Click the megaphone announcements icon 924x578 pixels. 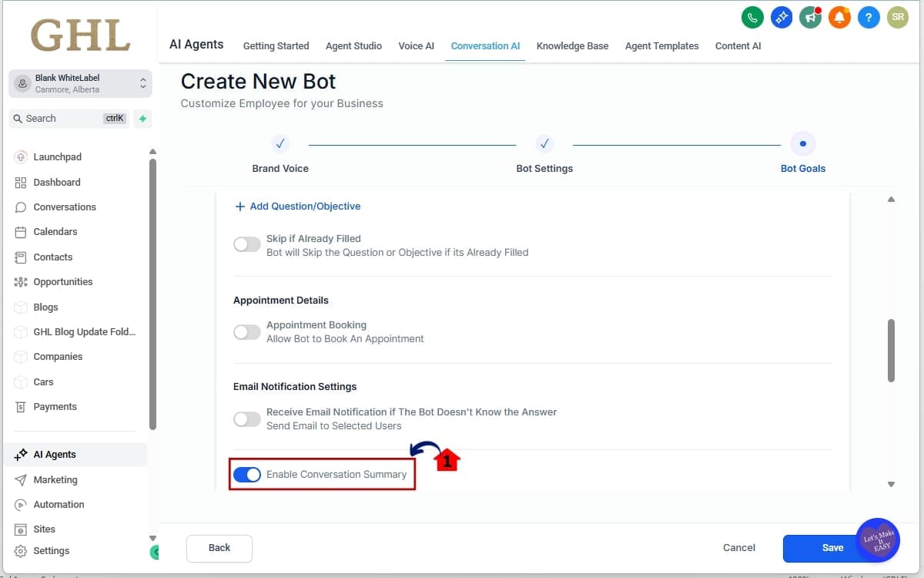coord(810,17)
